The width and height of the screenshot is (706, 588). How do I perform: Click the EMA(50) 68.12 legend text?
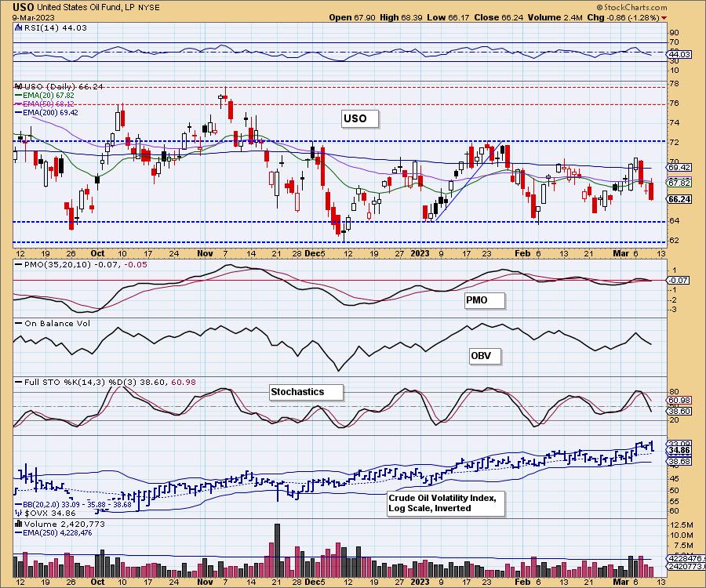tap(48, 104)
